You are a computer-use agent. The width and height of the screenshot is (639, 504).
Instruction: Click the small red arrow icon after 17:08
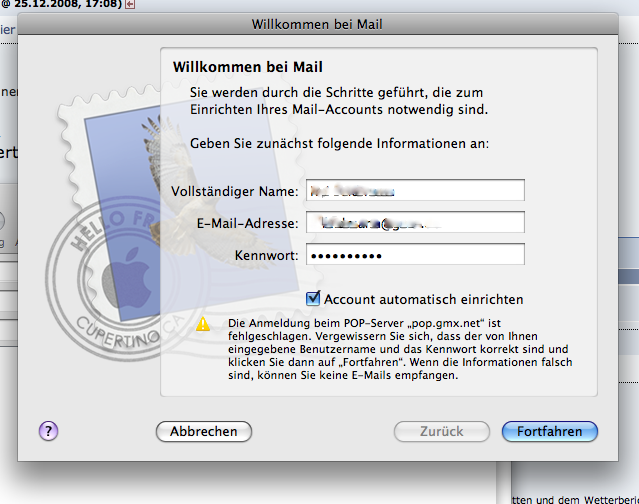(130, 4)
